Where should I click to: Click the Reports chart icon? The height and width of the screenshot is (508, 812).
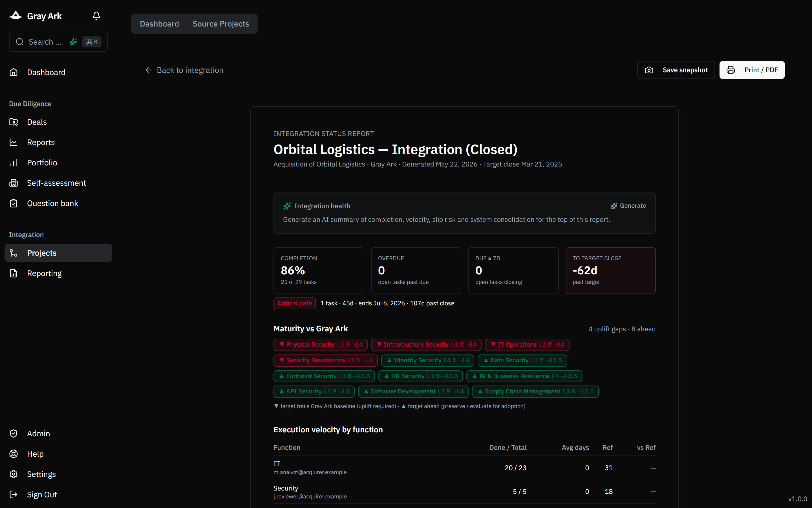14,143
